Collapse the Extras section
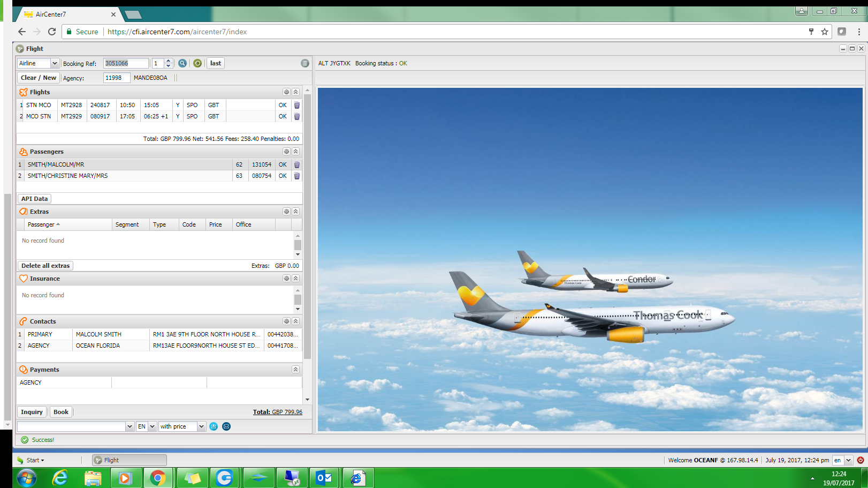868x488 pixels. click(295, 212)
